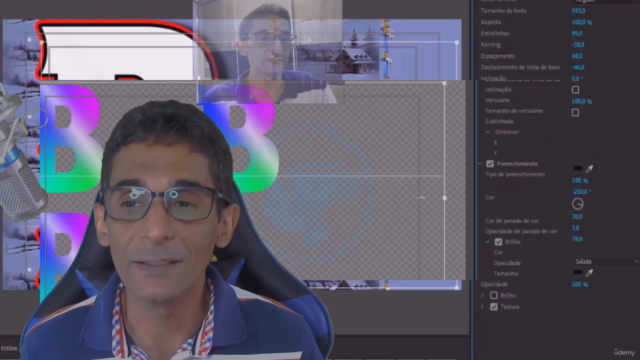
Task: Click the Tipo de preenchimento label
Action: [x=515, y=174]
